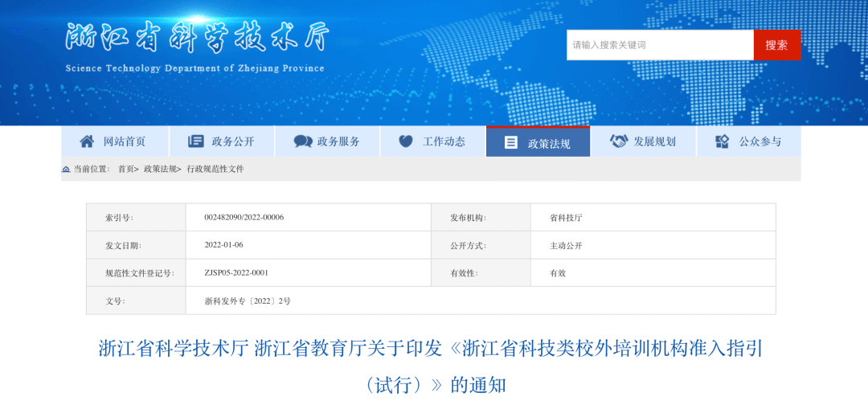Click the 发文日期 label cell

pos(136,245)
